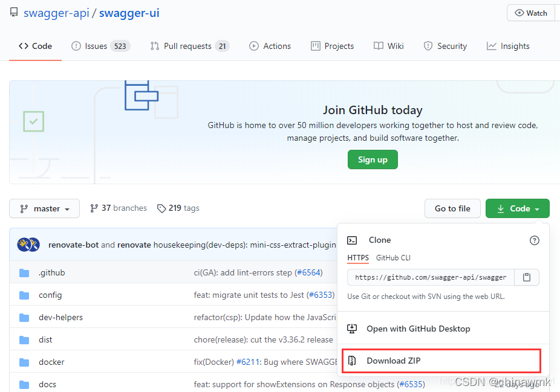Click the Watch button
This screenshot has height=392, width=560.
coord(531,13)
